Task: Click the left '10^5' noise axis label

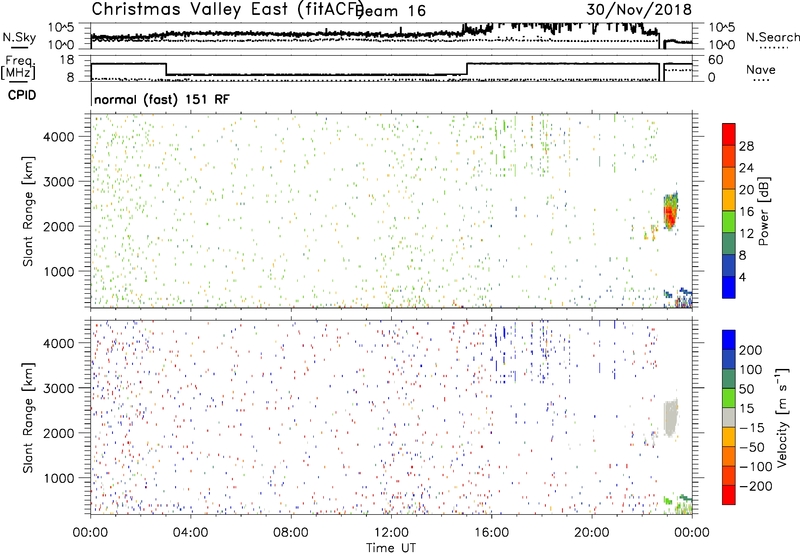Action: pyautogui.click(x=61, y=28)
